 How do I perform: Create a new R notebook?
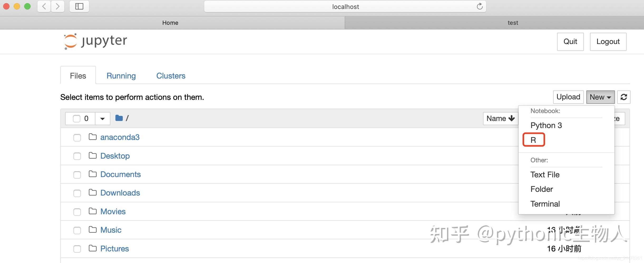click(534, 140)
